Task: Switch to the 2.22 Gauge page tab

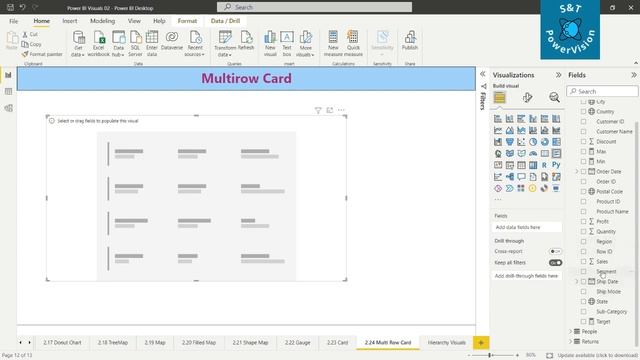Action: click(x=298, y=343)
